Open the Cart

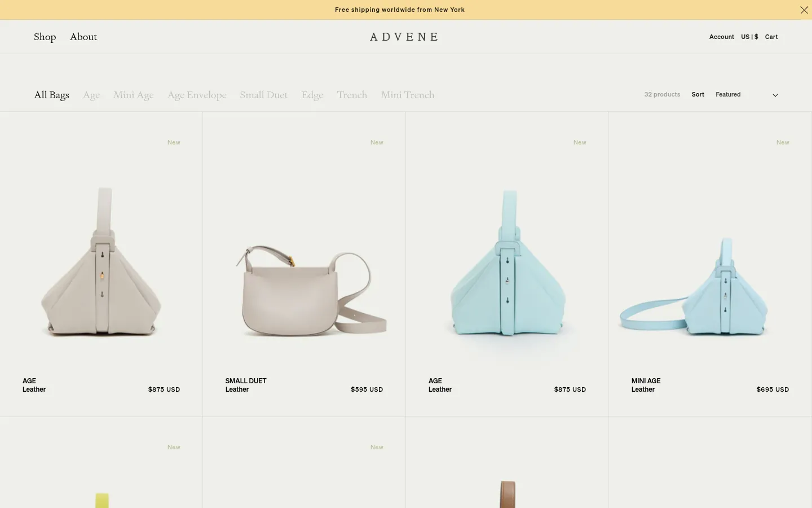click(x=771, y=37)
